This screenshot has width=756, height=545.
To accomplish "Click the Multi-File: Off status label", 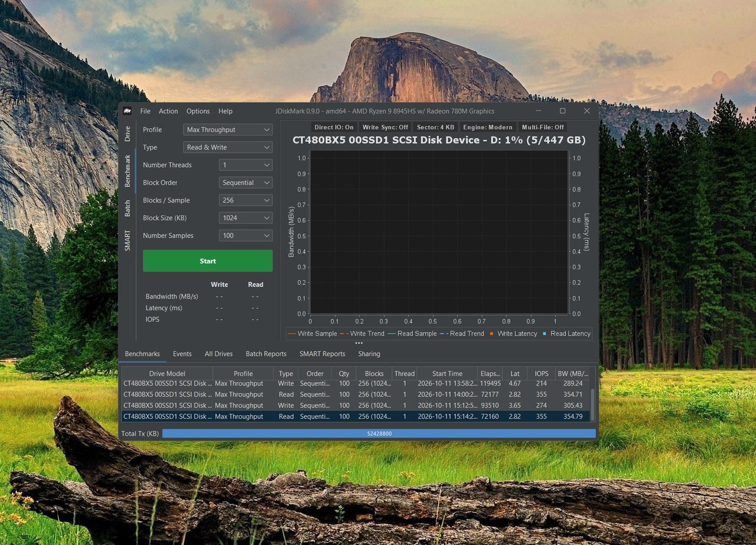I will point(543,127).
